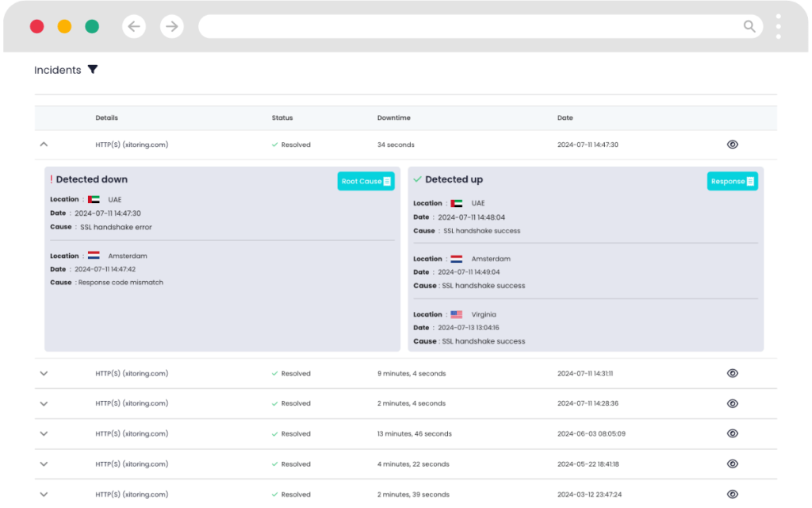812x508 pixels.
Task: Select the browser forward arrow
Action: click(172, 26)
